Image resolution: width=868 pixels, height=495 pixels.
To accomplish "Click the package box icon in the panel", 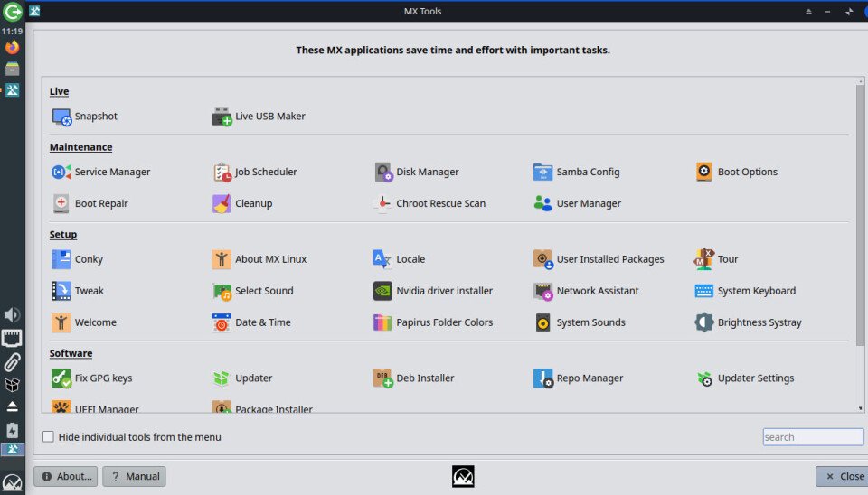I will (x=12, y=385).
